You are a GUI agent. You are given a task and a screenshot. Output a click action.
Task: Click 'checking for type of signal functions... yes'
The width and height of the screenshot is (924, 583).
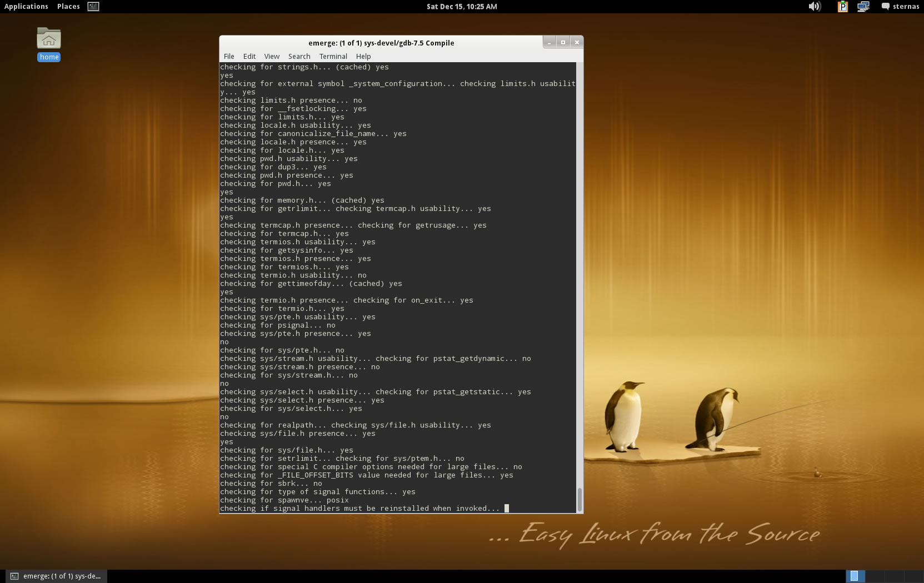coord(318,491)
